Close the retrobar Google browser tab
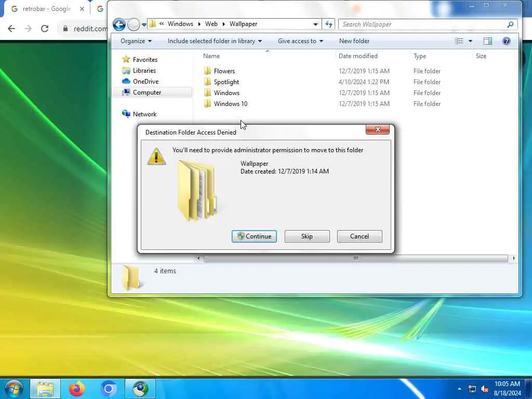The height and width of the screenshot is (399, 532). [82, 9]
